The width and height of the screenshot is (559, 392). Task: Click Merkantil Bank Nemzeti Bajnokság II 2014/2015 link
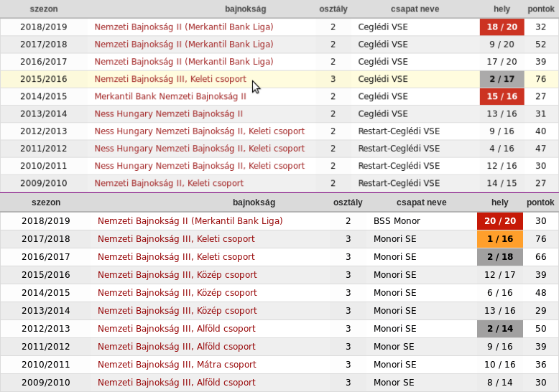coord(170,97)
